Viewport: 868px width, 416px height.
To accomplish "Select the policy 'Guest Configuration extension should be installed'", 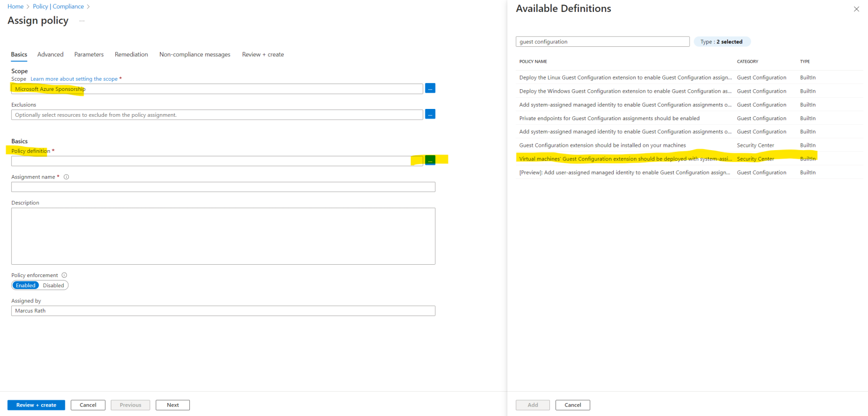I will pos(602,145).
